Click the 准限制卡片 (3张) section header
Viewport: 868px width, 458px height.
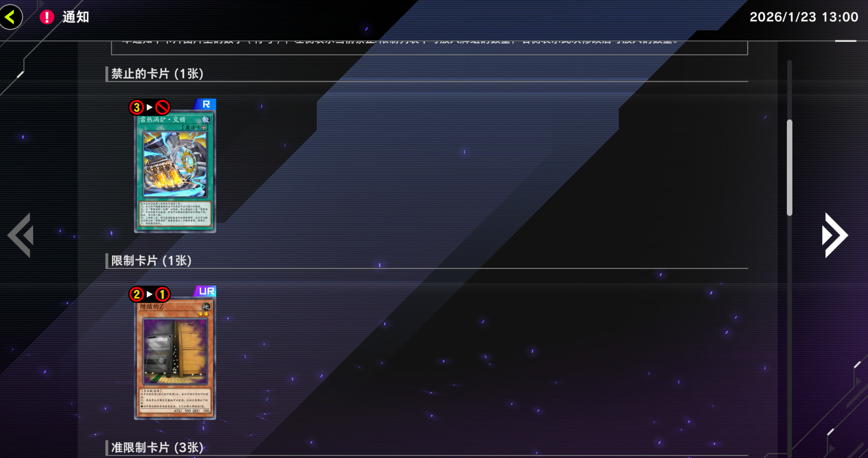tap(157, 448)
